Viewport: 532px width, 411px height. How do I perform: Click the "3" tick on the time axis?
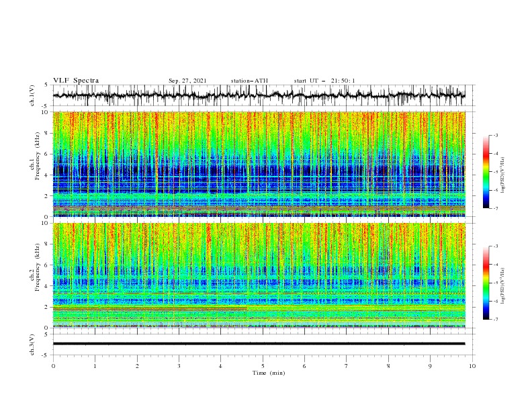pyautogui.click(x=179, y=366)
